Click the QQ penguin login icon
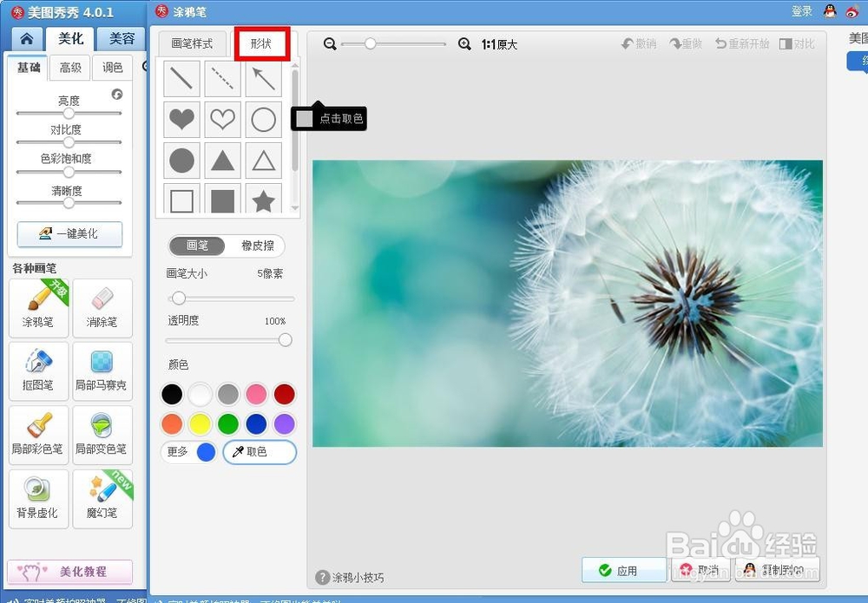 click(830, 11)
